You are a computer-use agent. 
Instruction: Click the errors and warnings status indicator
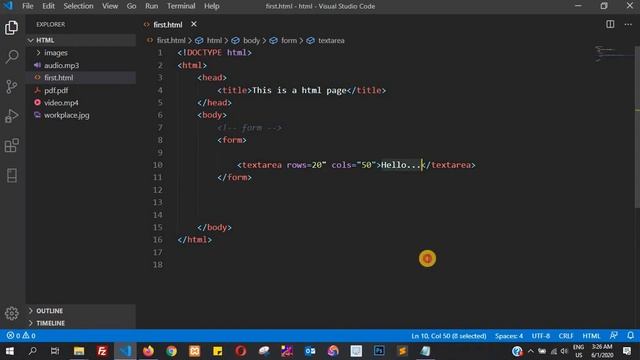pos(21,336)
